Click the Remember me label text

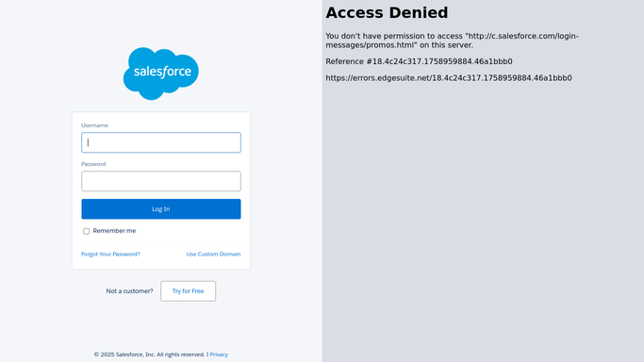pos(114,231)
